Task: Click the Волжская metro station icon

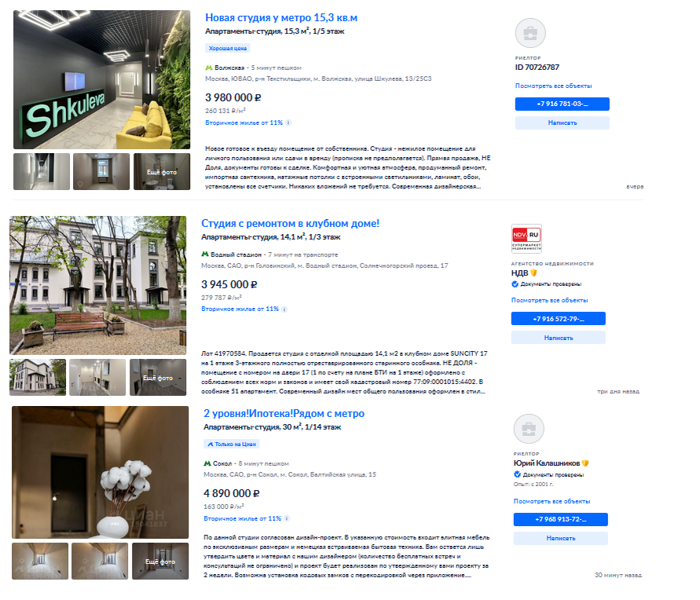Action: (208, 68)
